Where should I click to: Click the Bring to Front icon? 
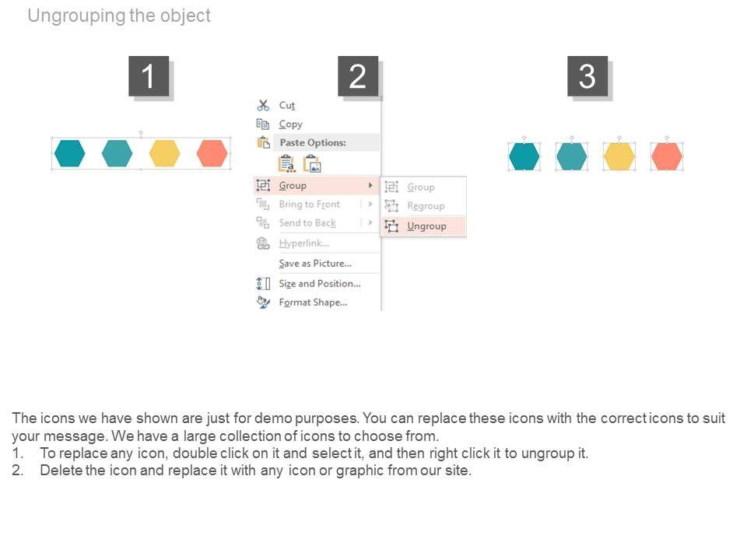pyautogui.click(x=263, y=205)
